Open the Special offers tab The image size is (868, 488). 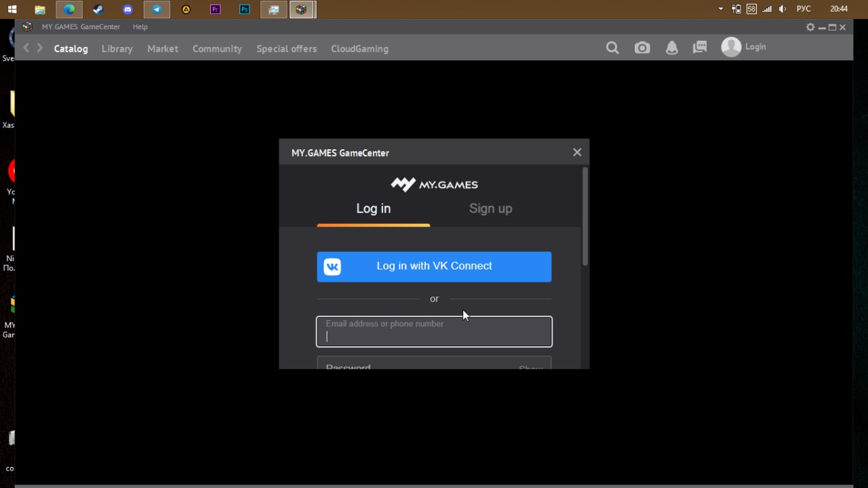click(287, 49)
